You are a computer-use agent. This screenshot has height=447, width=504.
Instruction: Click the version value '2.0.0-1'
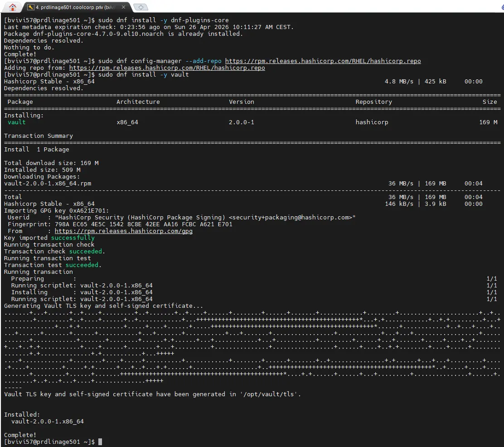click(242, 122)
